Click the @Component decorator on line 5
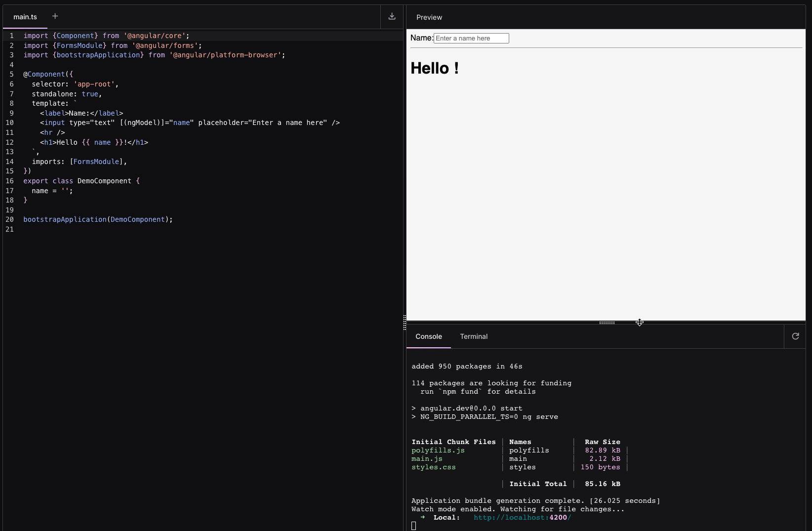 (x=45, y=74)
